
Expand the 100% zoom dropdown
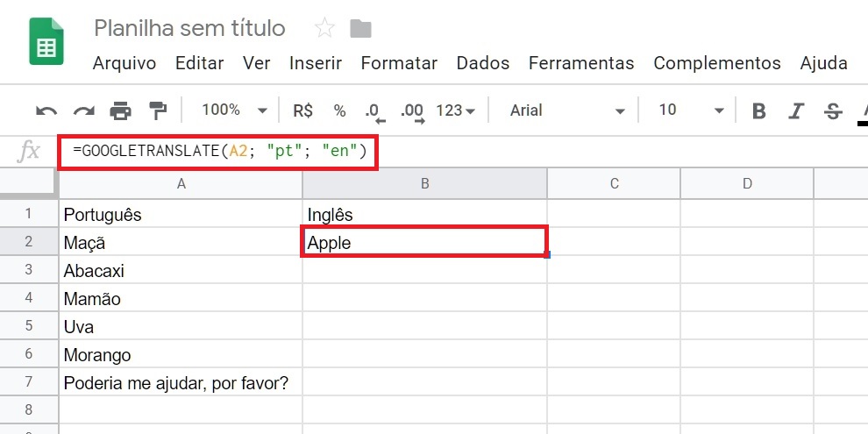pos(233,110)
